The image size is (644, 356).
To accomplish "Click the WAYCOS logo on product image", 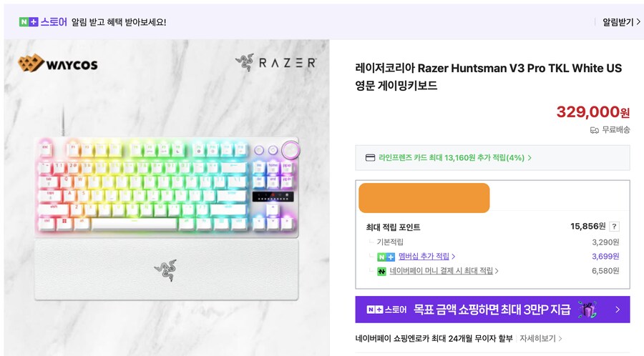I will [x=58, y=63].
